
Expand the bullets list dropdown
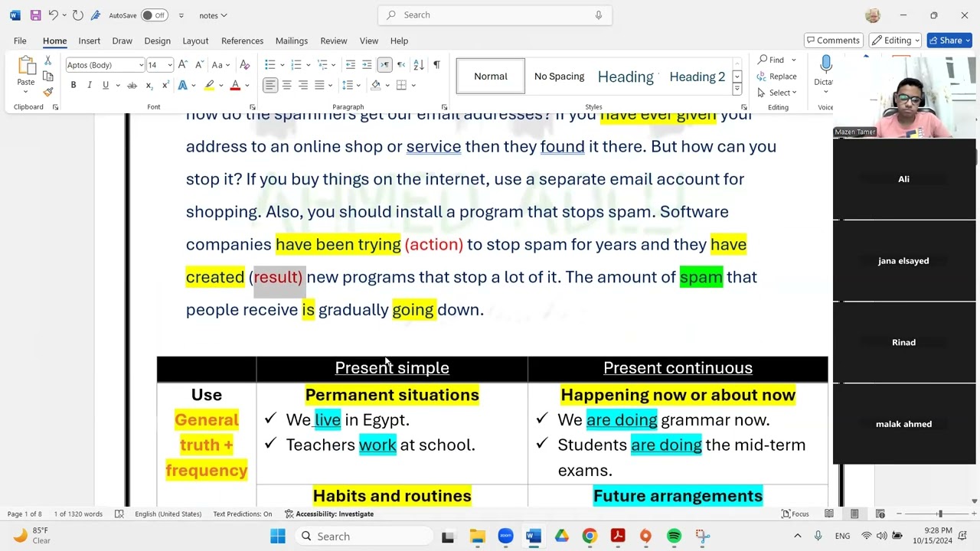282,65
